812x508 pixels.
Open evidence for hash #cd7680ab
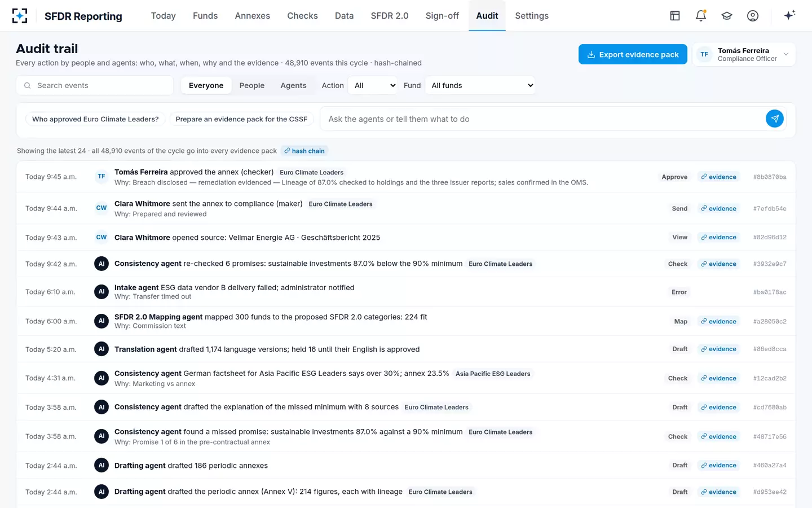[x=719, y=408]
